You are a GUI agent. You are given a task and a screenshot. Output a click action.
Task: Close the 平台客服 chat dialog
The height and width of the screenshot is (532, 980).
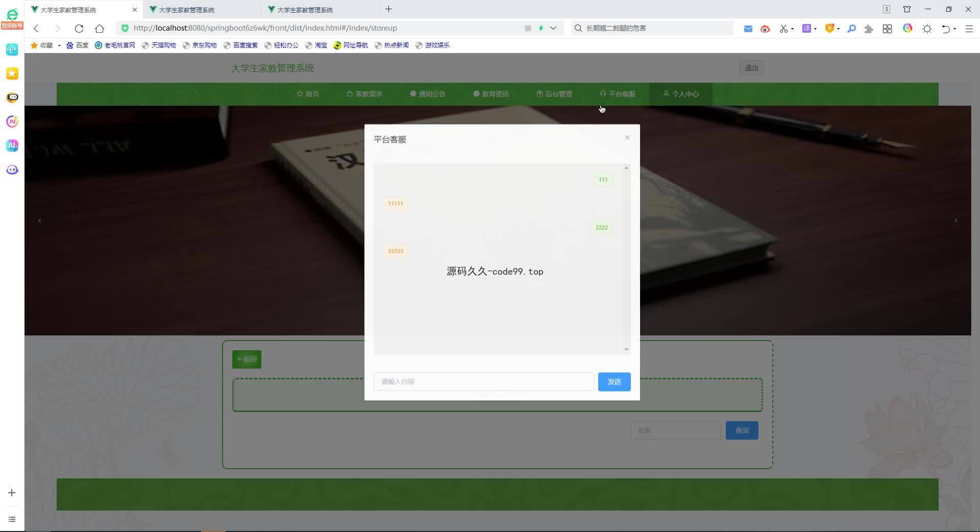627,137
